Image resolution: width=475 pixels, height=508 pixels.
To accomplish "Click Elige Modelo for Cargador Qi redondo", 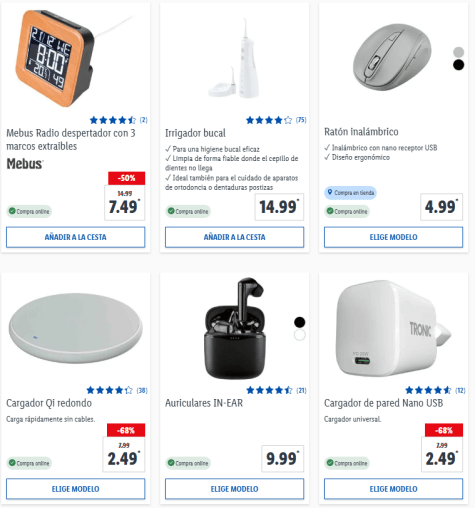I will [x=76, y=489].
